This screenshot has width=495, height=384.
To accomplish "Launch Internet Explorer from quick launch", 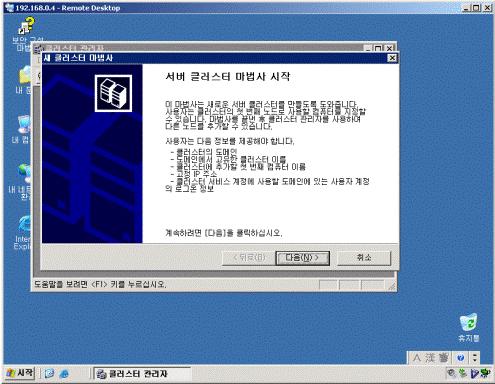I will (64, 374).
